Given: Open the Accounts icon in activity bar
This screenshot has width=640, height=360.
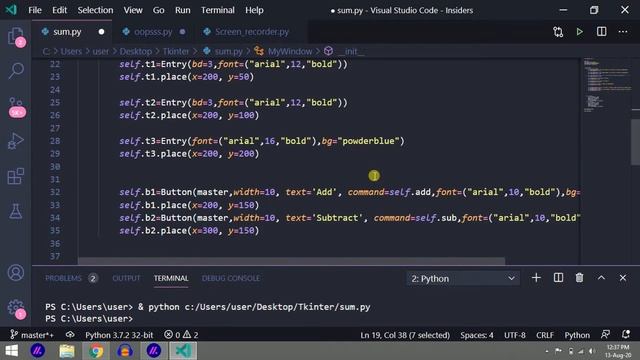Looking at the screenshot, I should pyautogui.click(x=16, y=273).
